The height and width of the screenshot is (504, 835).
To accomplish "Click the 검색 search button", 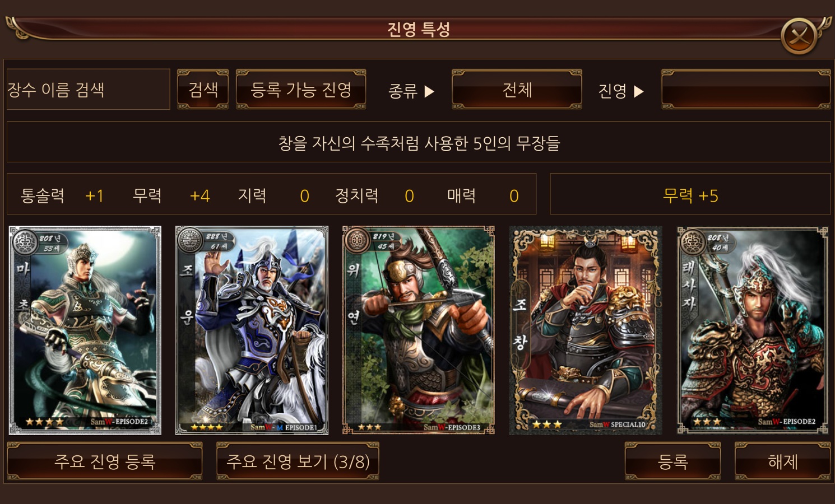I will (203, 90).
